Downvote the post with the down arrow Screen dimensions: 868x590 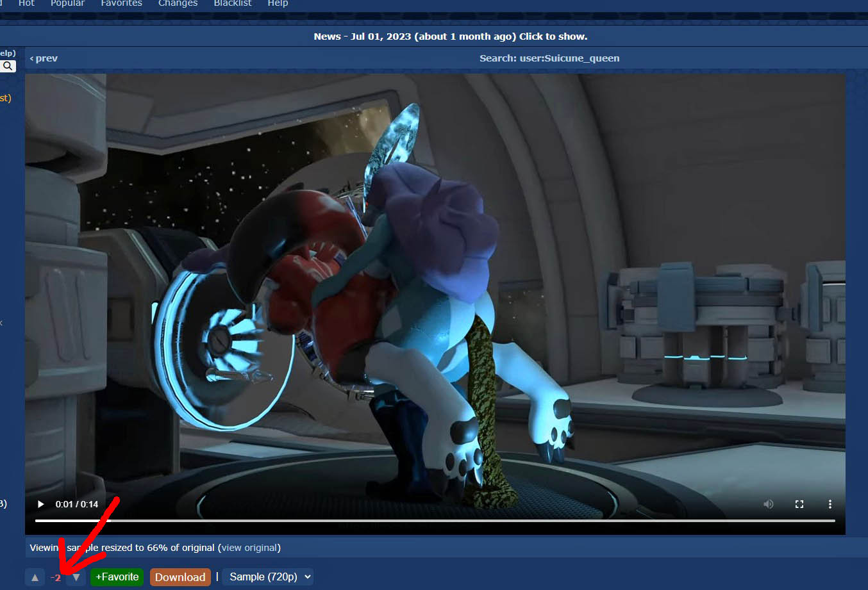[x=76, y=577]
